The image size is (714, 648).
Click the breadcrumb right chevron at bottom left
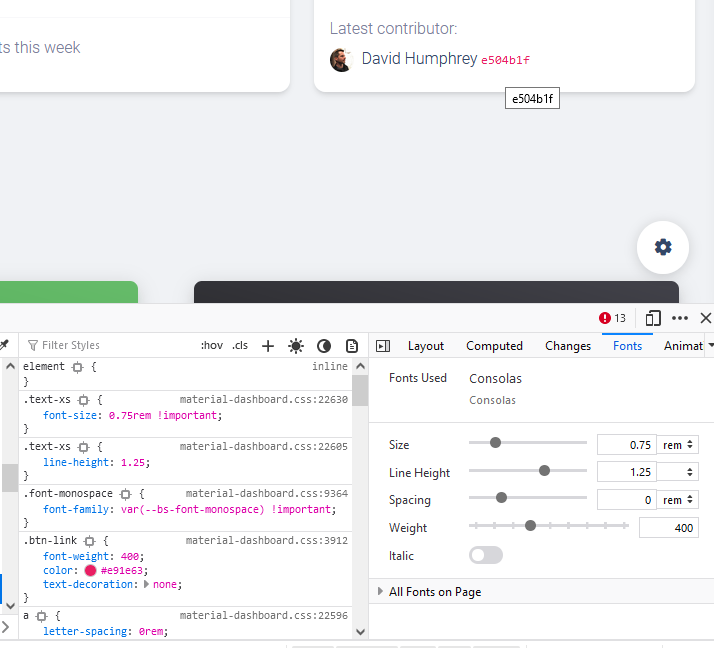[5, 627]
